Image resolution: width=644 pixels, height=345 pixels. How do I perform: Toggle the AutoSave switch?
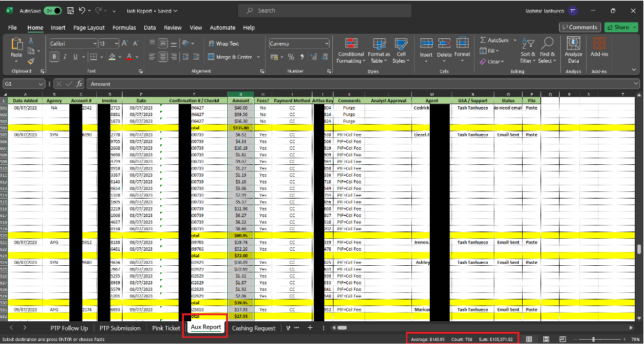53,11
